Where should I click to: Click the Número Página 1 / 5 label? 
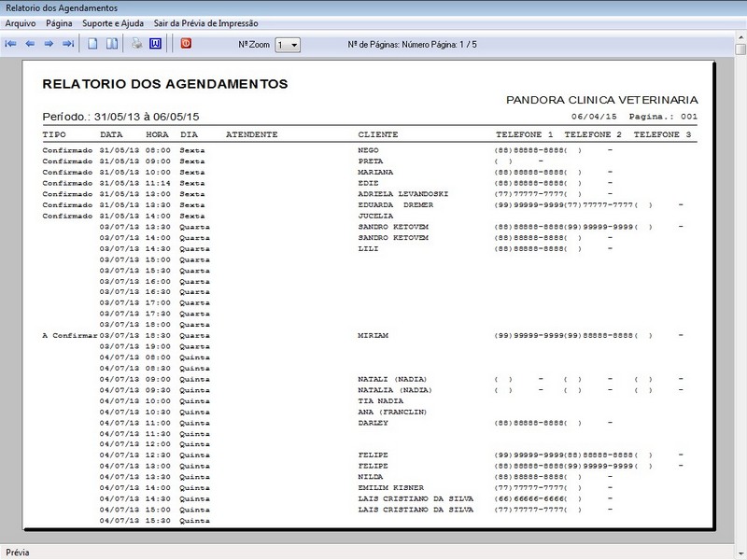[412, 44]
